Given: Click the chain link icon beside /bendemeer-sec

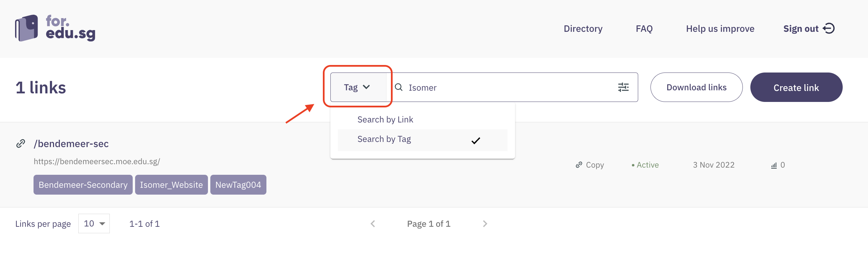Looking at the screenshot, I should pos(21,144).
